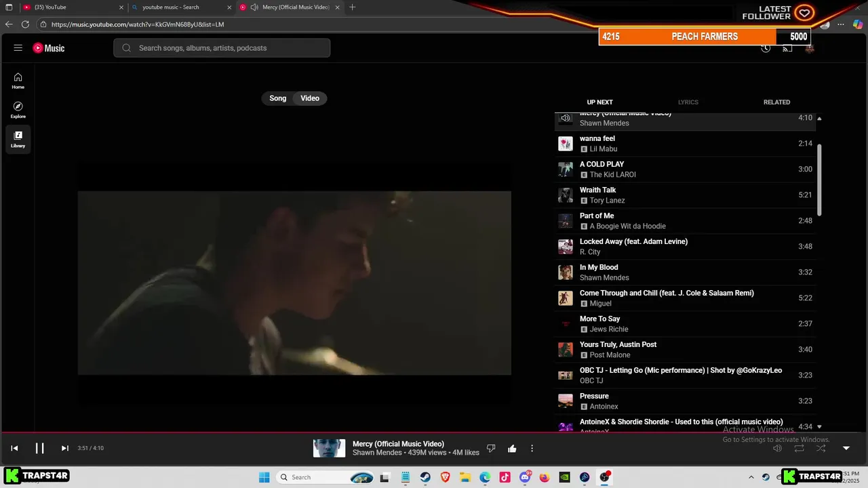Open Steam from the taskbar
The height and width of the screenshot is (488, 868).
[x=425, y=477]
